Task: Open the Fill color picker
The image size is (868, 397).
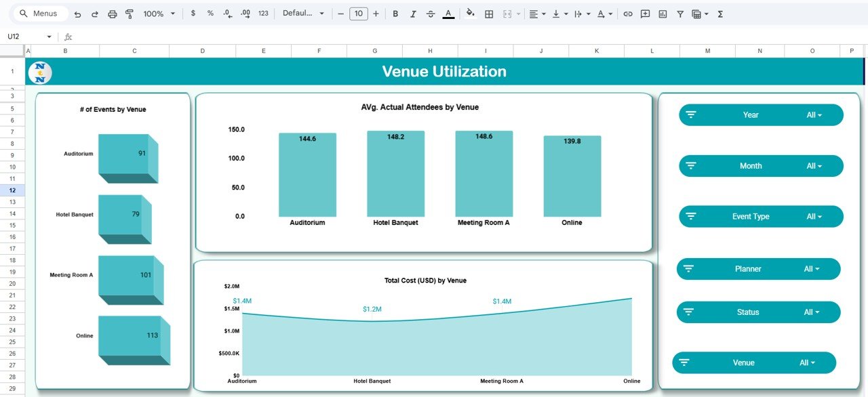Action: 471,14
